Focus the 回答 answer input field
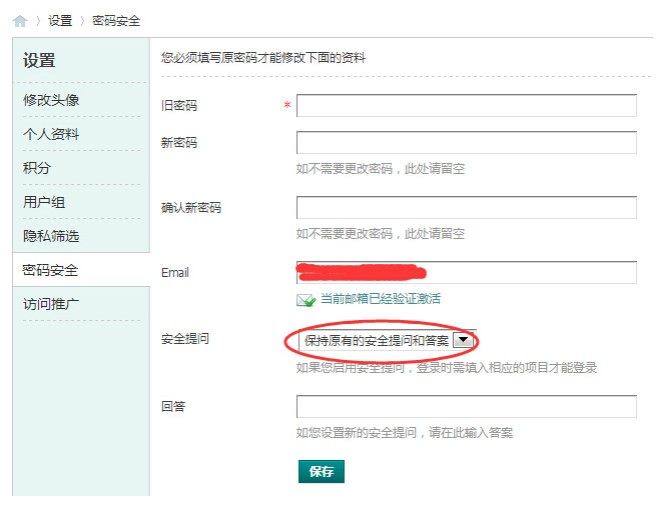This screenshot has width=663, height=513. (466, 406)
